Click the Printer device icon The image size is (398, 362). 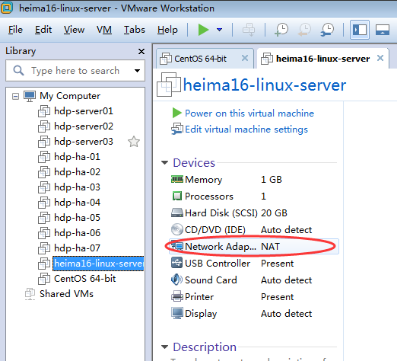[177, 296]
